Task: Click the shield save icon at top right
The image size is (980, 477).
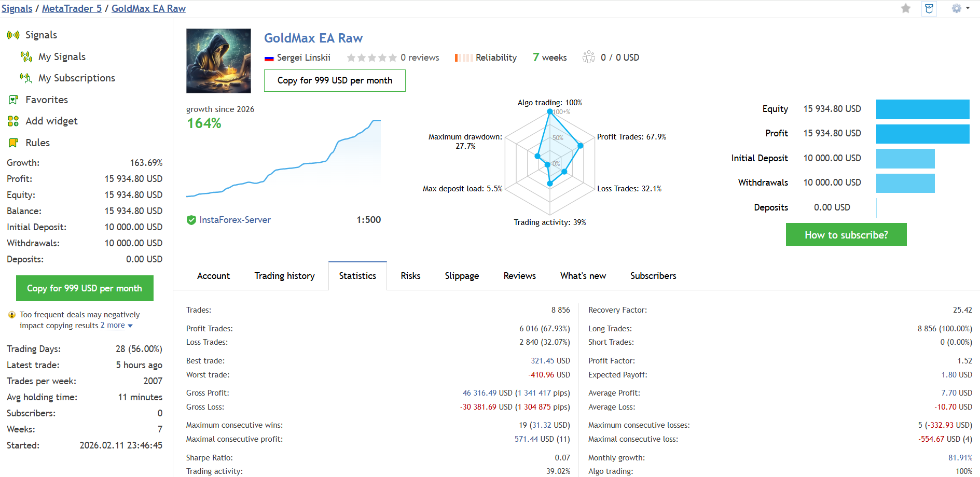Action: [929, 8]
